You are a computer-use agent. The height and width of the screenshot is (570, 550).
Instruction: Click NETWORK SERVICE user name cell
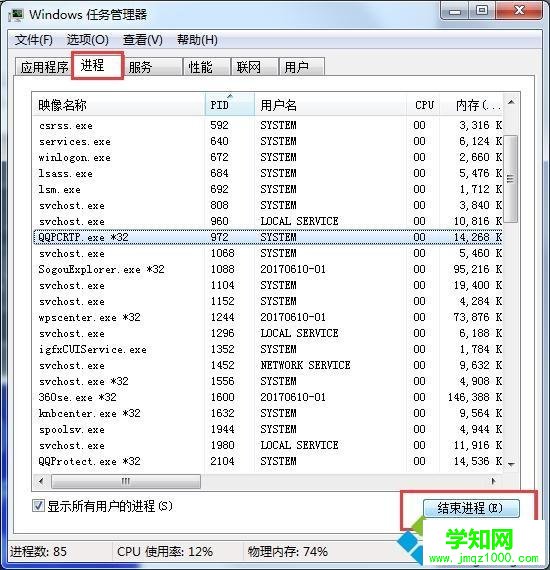[x=305, y=365]
